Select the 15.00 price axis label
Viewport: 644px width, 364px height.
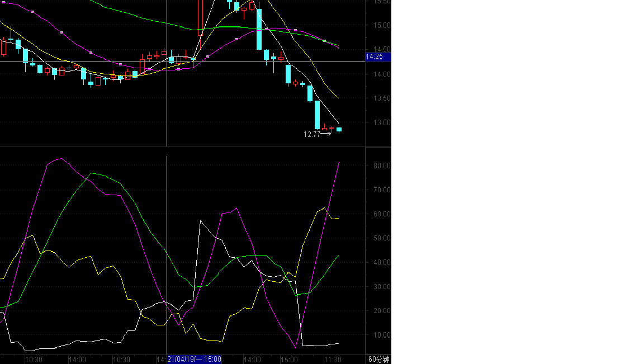[382, 26]
